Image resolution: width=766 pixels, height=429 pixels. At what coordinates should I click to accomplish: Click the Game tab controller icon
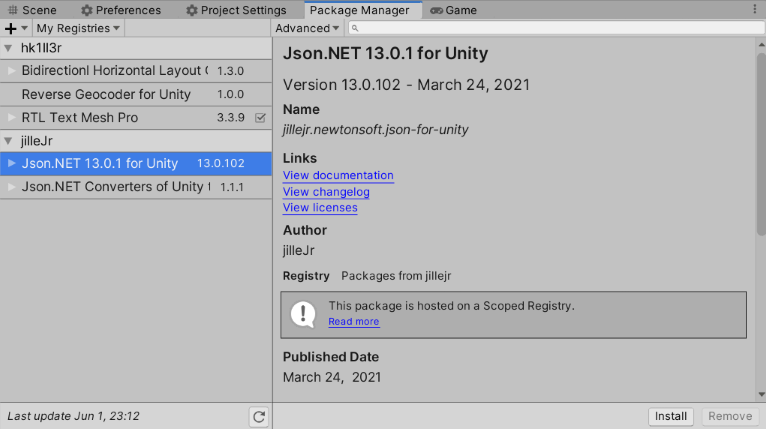436,10
